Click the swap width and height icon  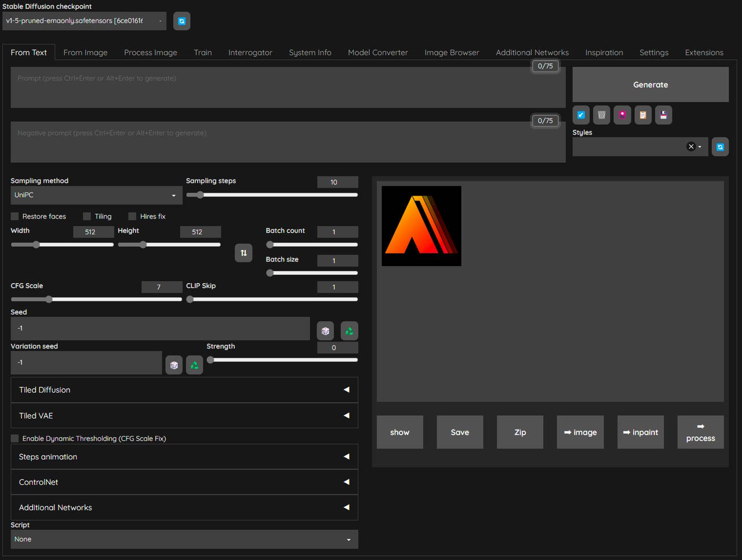tap(243, 253)
